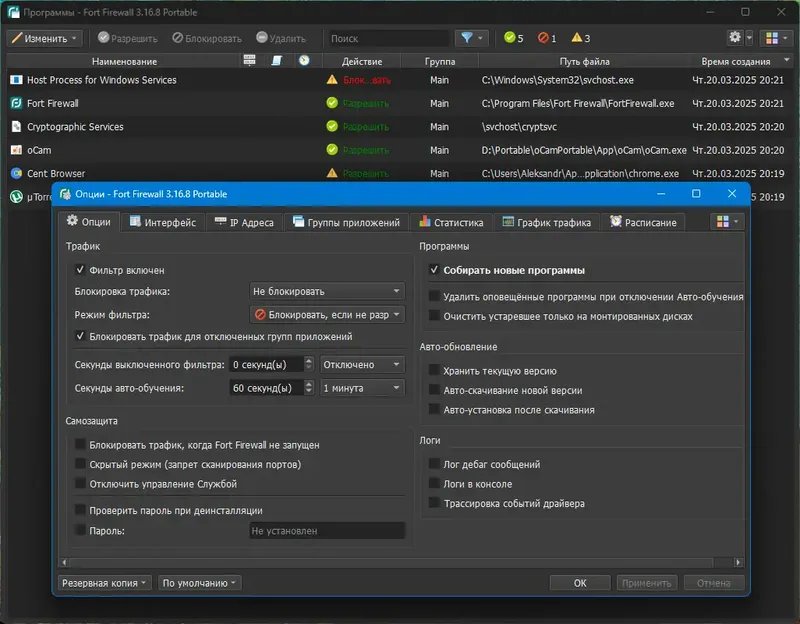Click the clock icon in the name column header
The height and width of the screenshot is (624, 800).
(304, 61)
